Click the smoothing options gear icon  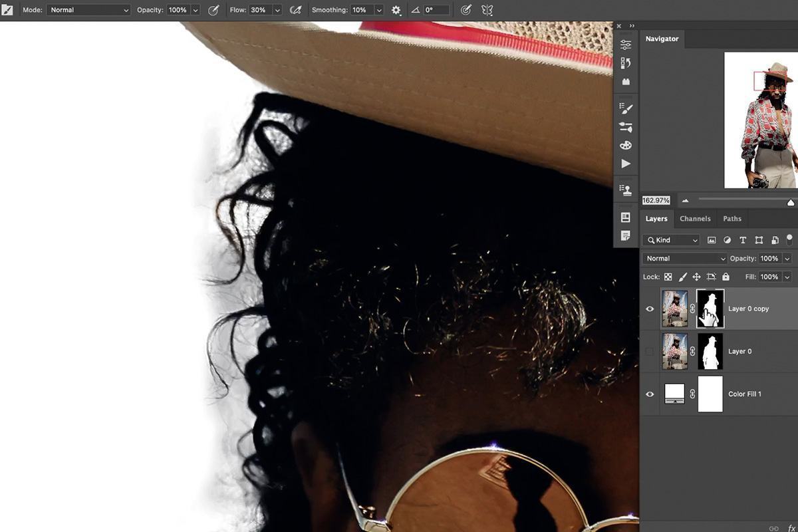(x=396, y=10)
